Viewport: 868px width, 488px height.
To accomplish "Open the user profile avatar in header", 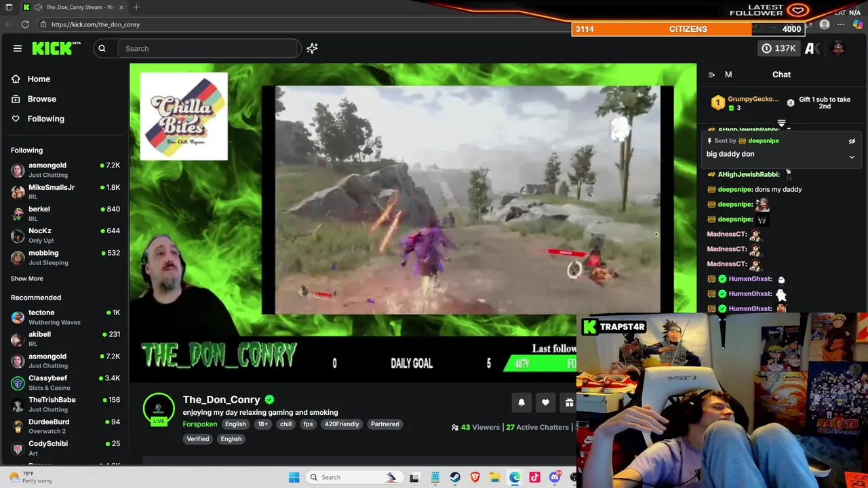I will coord(838,48).
